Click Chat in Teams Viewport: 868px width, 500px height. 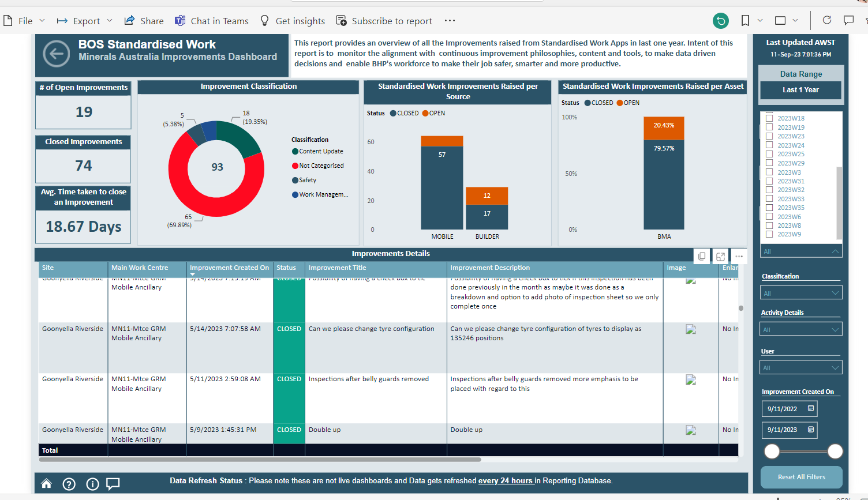click(212, 21)
